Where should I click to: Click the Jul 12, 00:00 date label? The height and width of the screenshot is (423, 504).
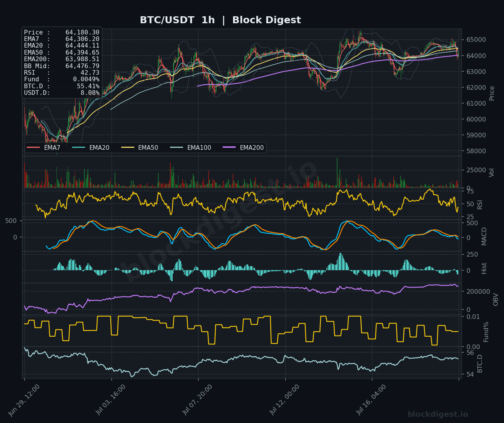point(285,400)
